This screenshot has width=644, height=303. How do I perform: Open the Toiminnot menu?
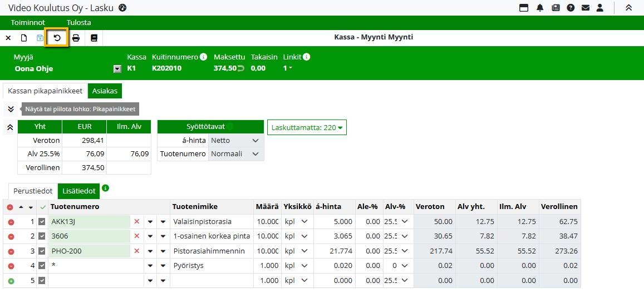(28, 23)
